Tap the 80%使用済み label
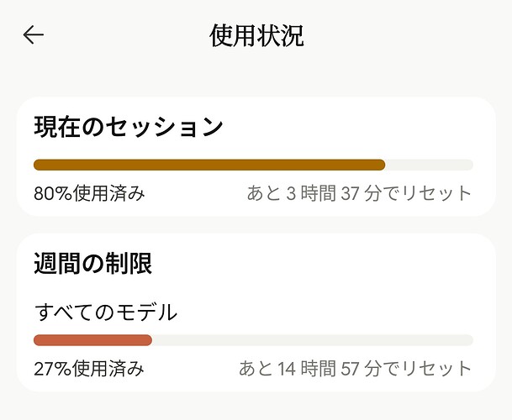This screenshot has height=420, width=512. point(89,193)
